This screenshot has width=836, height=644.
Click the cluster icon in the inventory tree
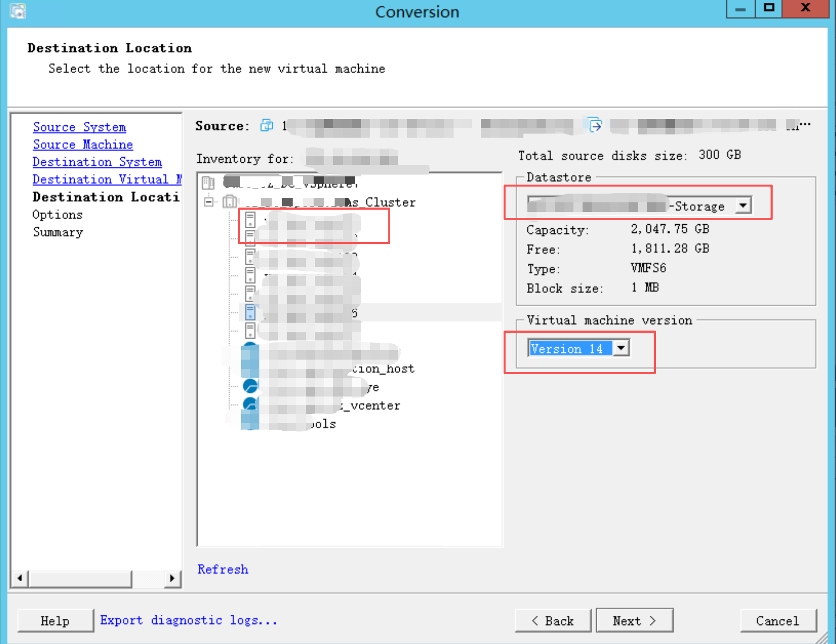230,201
